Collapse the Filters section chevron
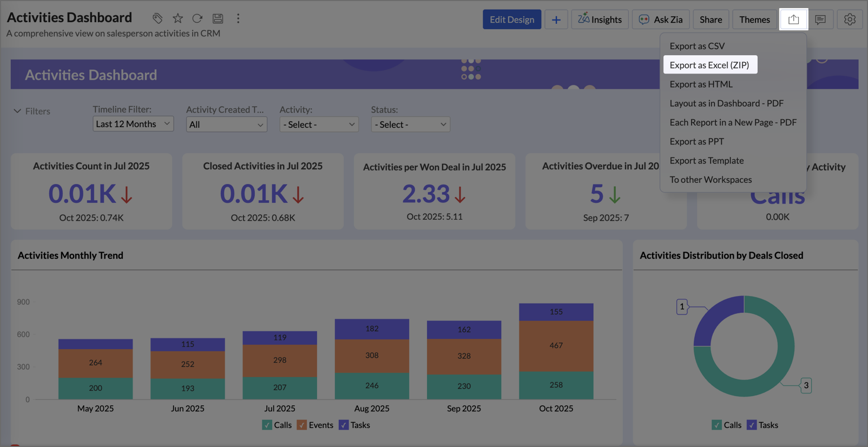This screenshot has height=447, width=868. 17,111
